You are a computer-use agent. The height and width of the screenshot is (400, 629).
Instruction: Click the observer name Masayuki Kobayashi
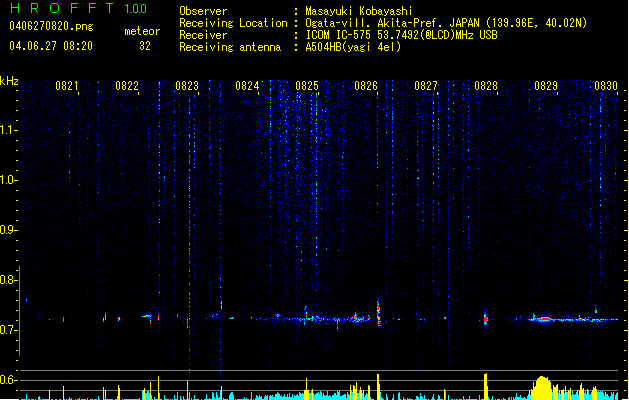(359, 11)
